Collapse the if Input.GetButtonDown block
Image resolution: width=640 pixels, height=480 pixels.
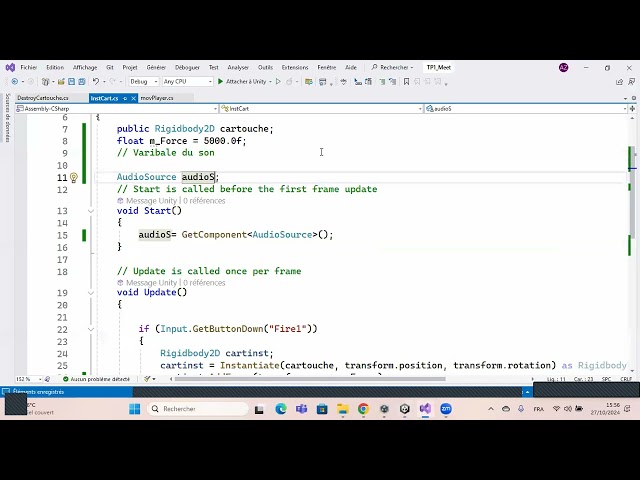(91, 329)
